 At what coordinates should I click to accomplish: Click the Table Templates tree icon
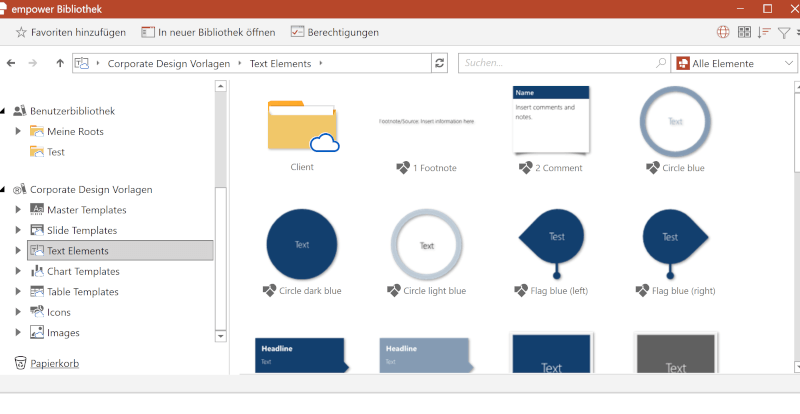(37, 291)
